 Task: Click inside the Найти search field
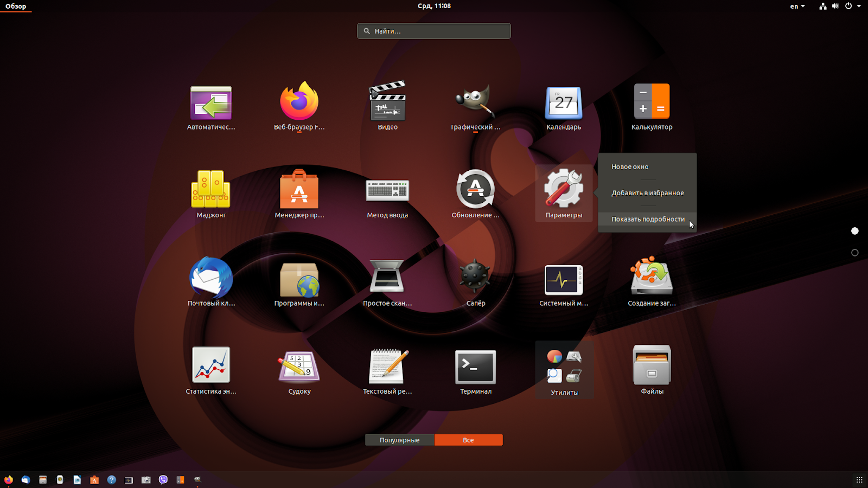tap(433, 31)
